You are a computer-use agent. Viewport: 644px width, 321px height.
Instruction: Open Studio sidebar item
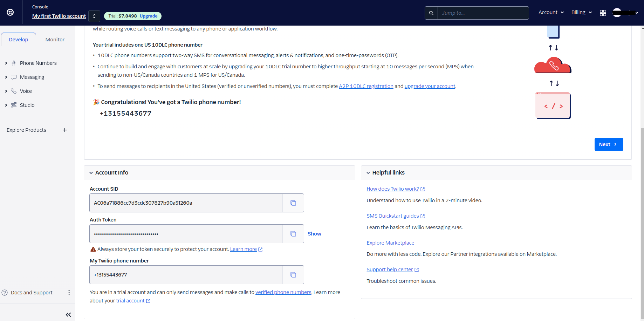[x=27, y=105]
